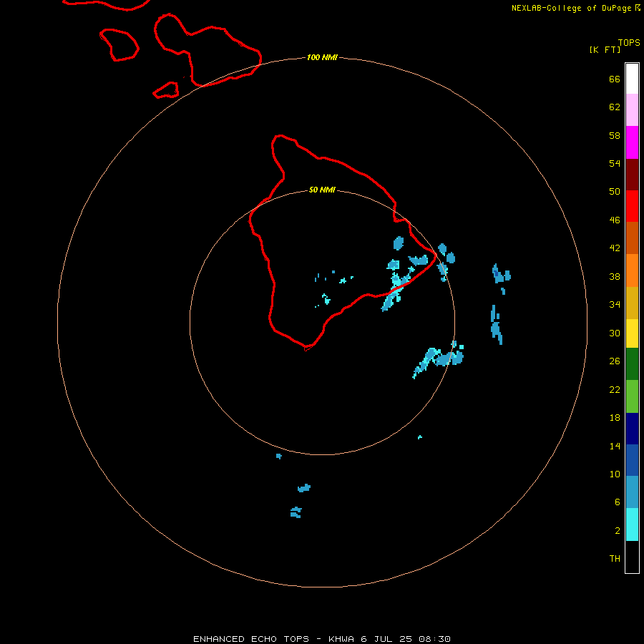Click the 66 legend value
Viewport: 644px width, 644px height.
[615, 79]
